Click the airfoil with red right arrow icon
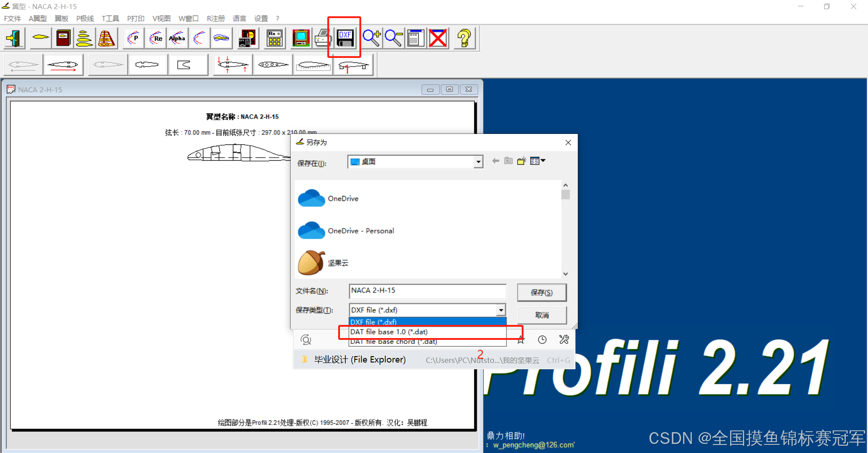868x453 pixels. pos(63,65)
